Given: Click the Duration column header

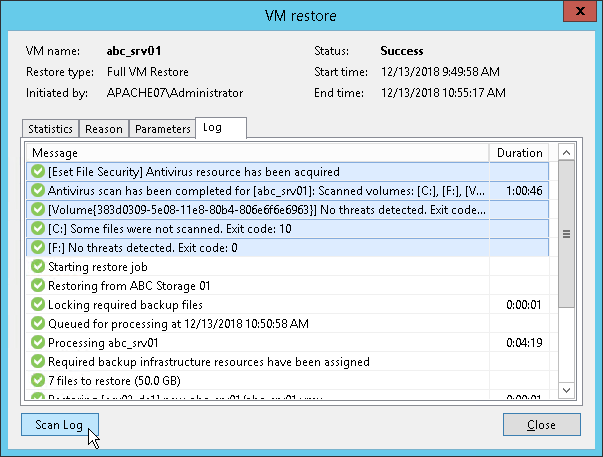Looking at the screenshot, I should click(x=520, y=153).
